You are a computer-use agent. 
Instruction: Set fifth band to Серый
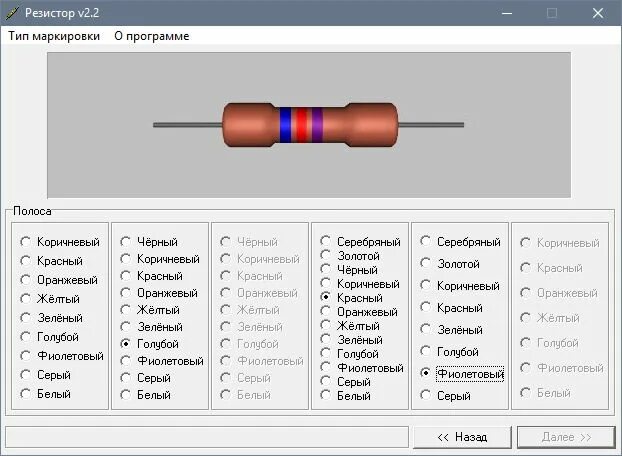[445, 396]
